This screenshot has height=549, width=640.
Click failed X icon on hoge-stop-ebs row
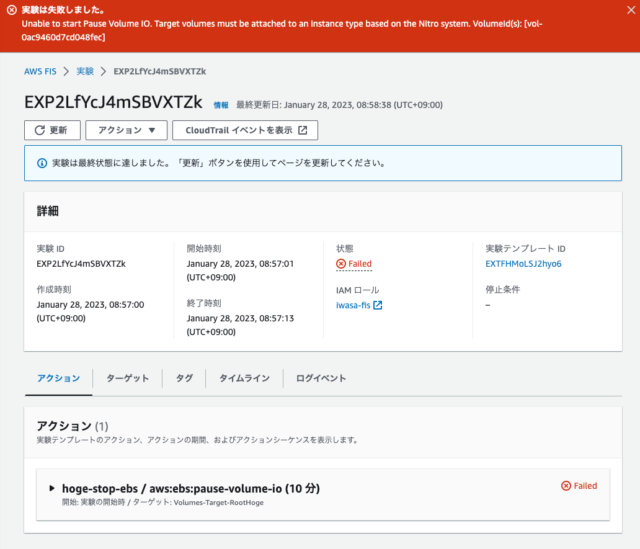click(x=566, y=486)
